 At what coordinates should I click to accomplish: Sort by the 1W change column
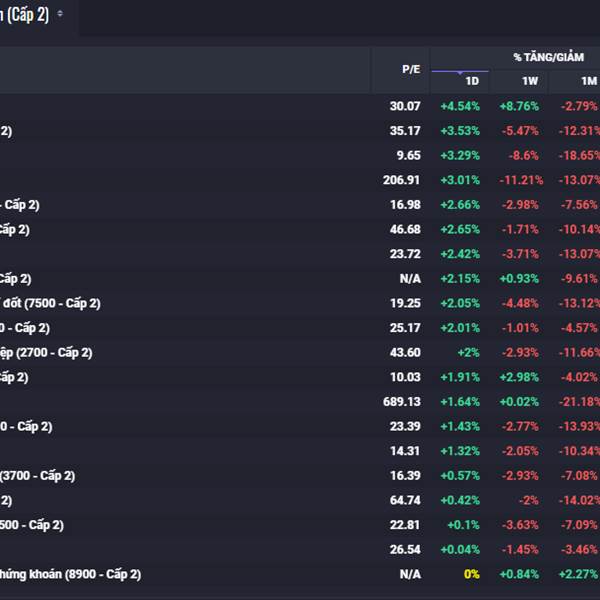[529, 81]
